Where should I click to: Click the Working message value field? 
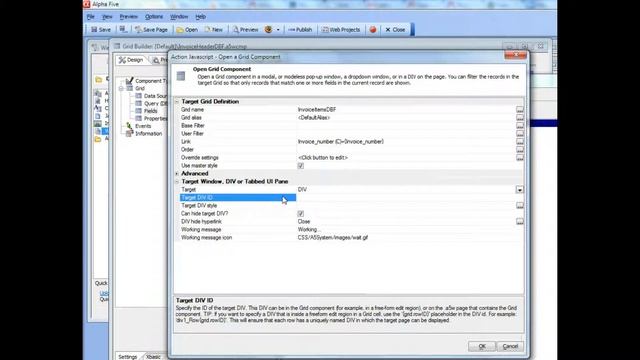[x=409, y=230]
